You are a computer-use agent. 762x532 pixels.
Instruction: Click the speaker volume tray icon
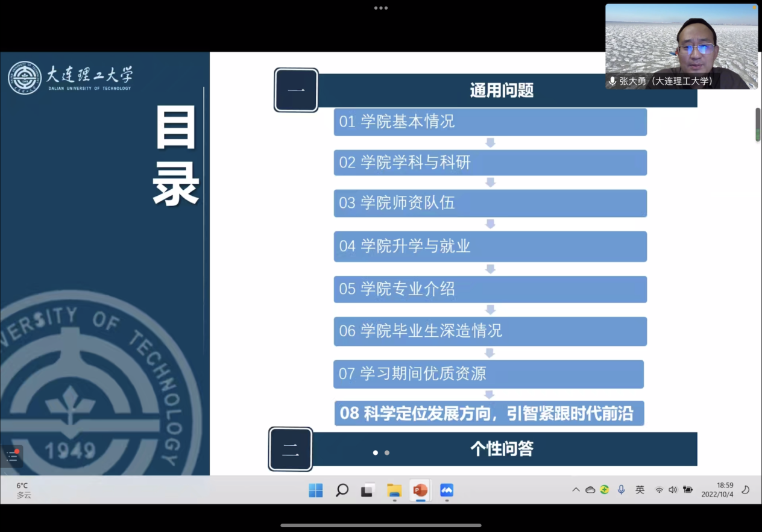(x=673, y=490)
